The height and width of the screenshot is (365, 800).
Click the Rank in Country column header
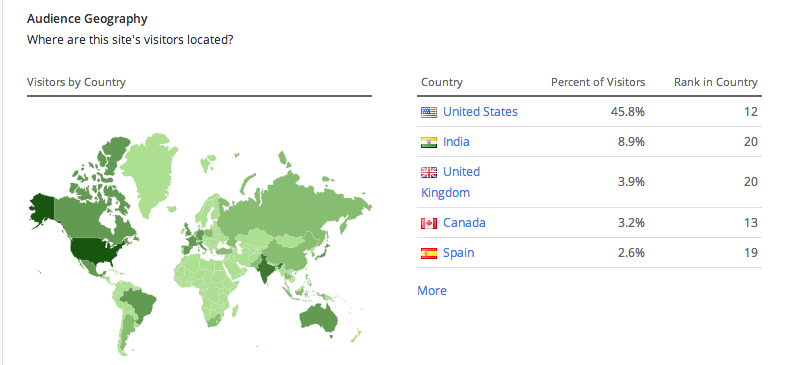point(715,82)
